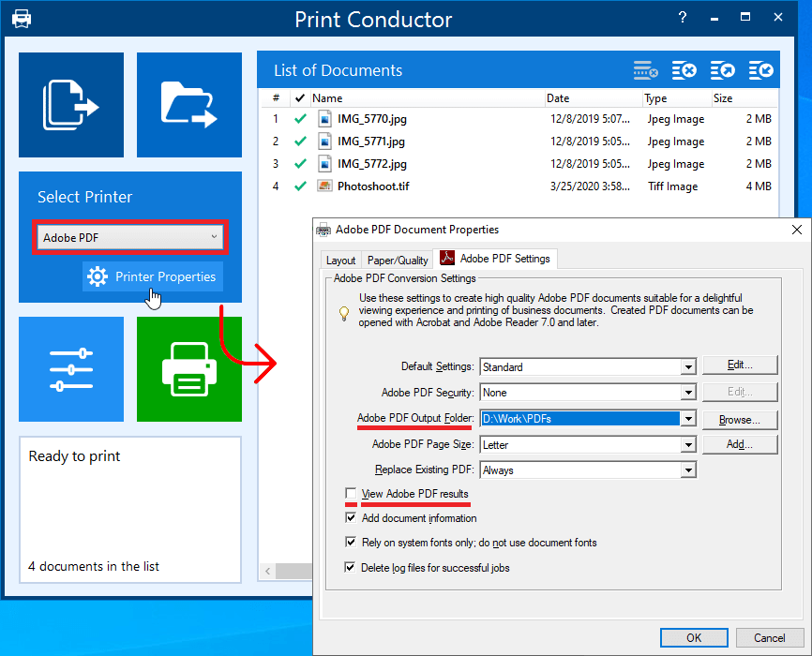This screenshot has width=812, height=656.
Task: Open the settings sliders tile
Action: pyautogui.click(x=71, y=369)
